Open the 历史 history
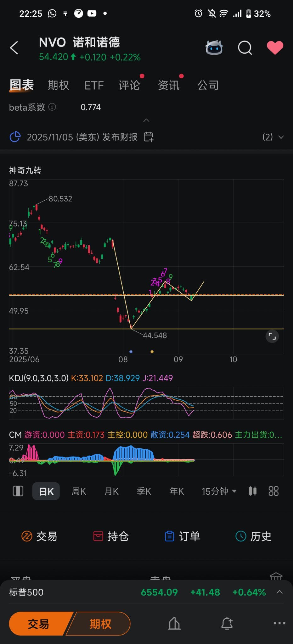 pos(253,536)
